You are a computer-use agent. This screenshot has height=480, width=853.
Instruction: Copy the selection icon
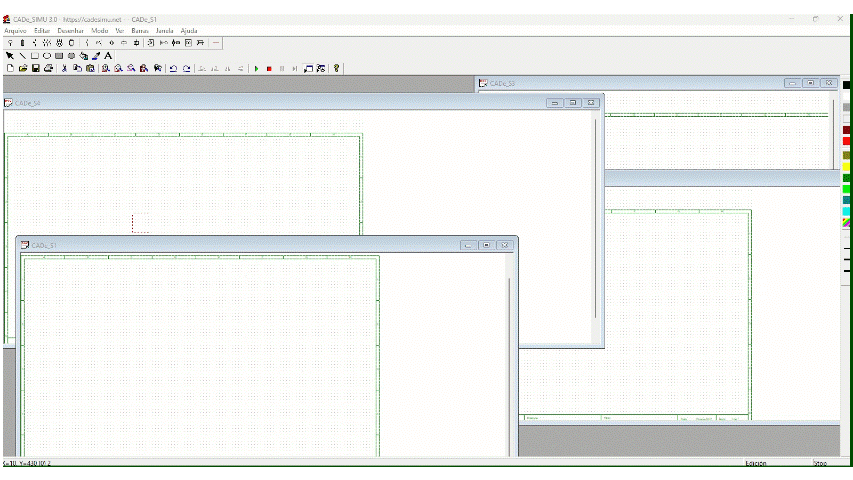coord(77,69)
